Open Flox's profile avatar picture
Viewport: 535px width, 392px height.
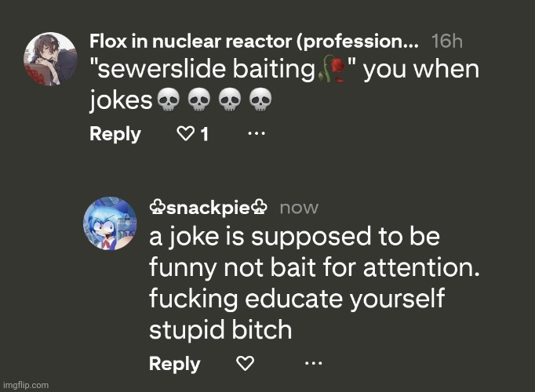pyautogui.click(x=50, y=59)
